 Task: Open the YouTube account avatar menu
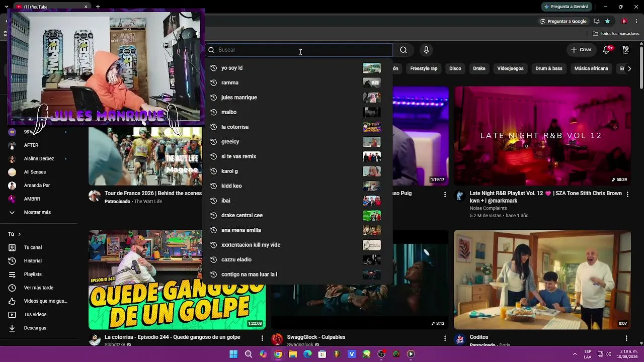pos(625,50)
